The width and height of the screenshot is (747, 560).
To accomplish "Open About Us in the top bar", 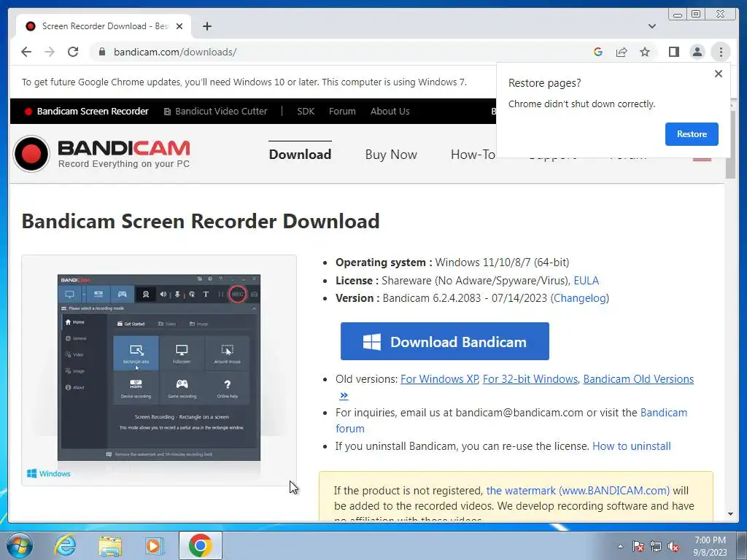I will pyautogui.click(x=390, y=112).
